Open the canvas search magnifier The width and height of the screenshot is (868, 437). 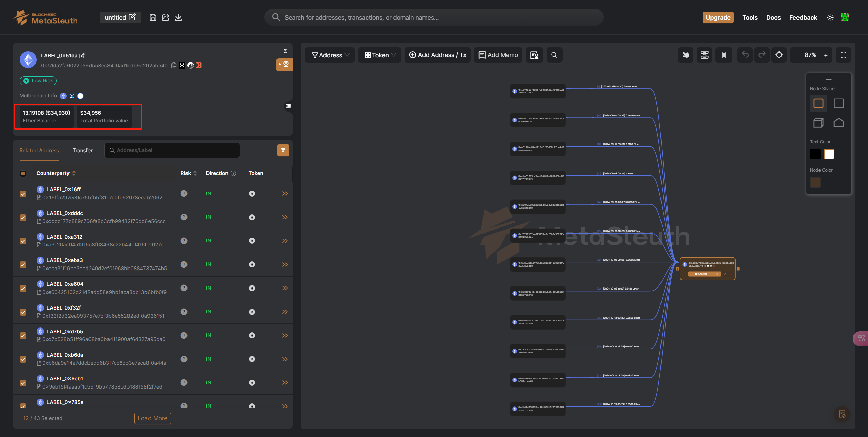coord(554,55)
